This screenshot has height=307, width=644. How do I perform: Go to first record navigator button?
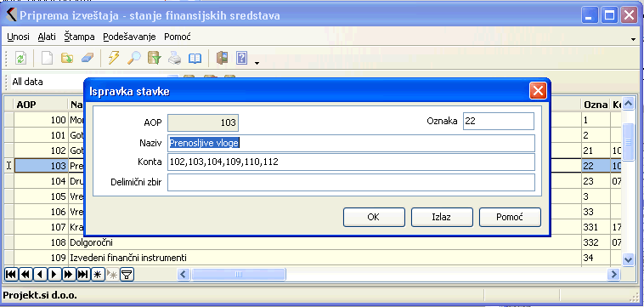[11, 275]
